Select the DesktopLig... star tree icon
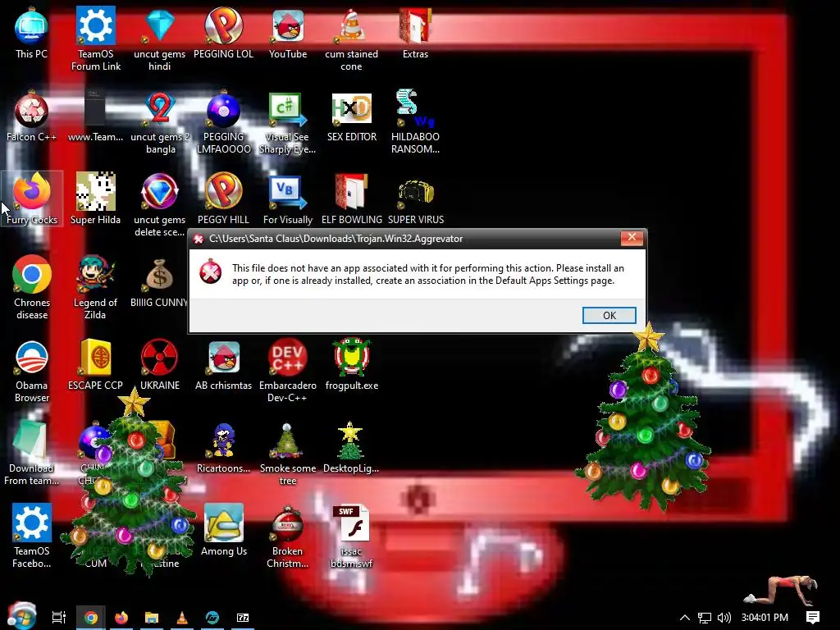This screenshot has height=630, width=840. pos(351,448)
